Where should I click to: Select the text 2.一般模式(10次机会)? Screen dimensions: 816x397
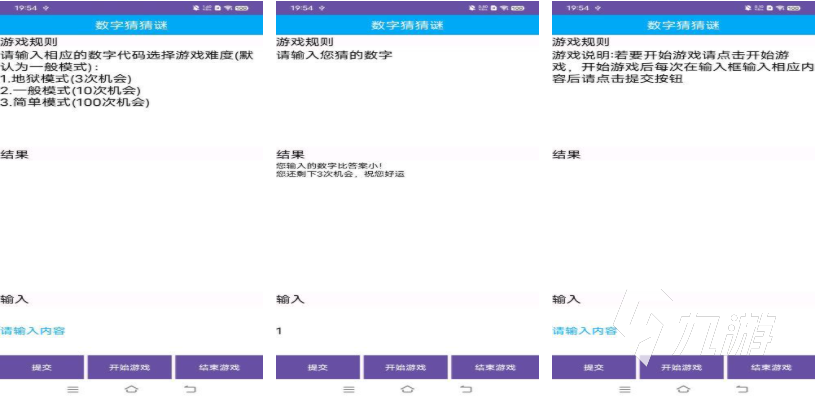click(x=70, y=91)
